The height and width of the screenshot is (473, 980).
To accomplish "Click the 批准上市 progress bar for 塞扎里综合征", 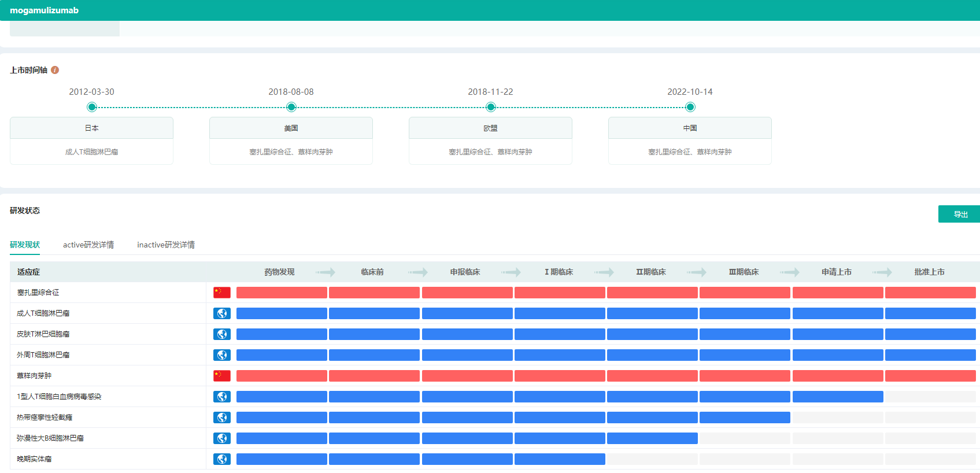I will click(x=930, y=293).
